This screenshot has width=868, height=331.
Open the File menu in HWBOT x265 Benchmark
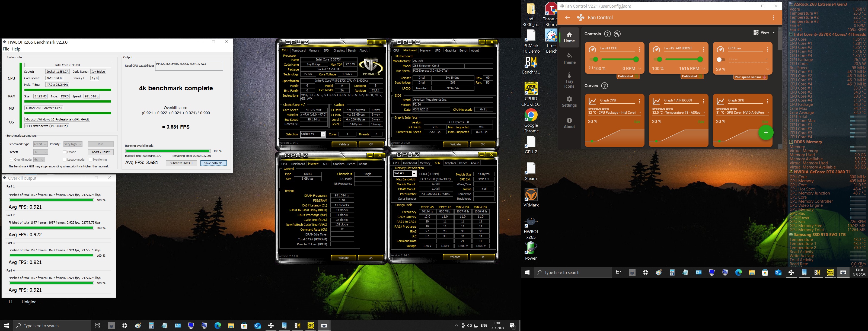(6, 49)
